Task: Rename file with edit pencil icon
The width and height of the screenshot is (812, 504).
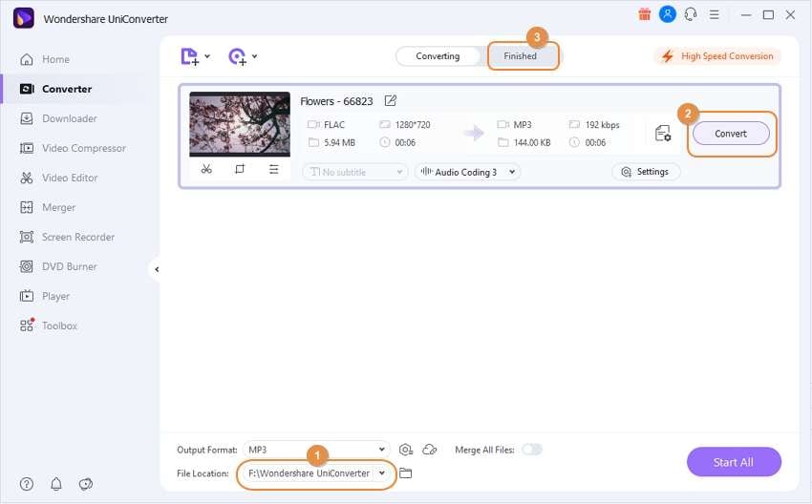Action: pyautogui.click(x=391, y=101)
